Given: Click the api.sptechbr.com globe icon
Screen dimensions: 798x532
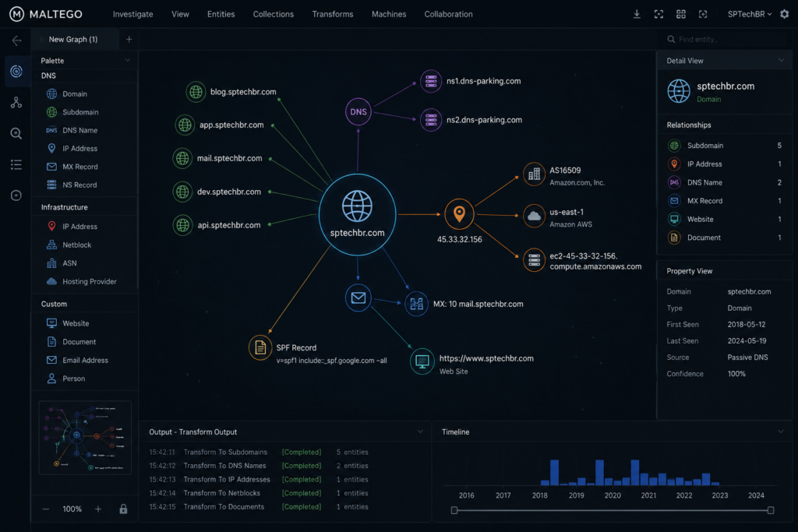Looking at the screenshot, I should (x=182, y=225).
